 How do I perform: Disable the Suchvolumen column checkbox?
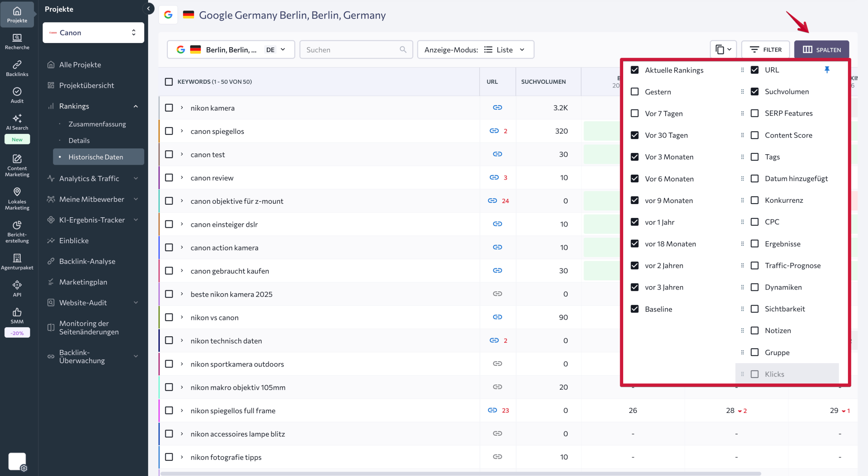coord(755,92)
